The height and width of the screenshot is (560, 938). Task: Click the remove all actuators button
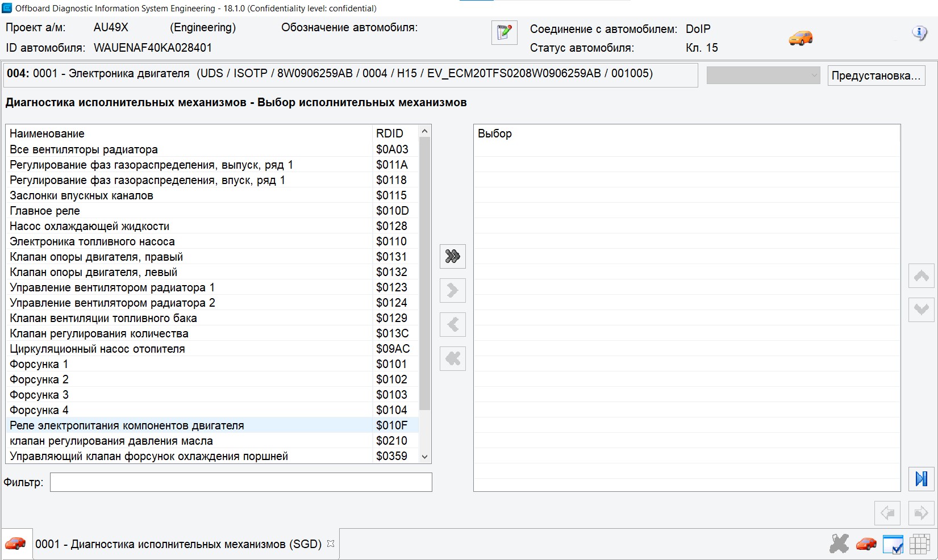(x=452, y=358)
